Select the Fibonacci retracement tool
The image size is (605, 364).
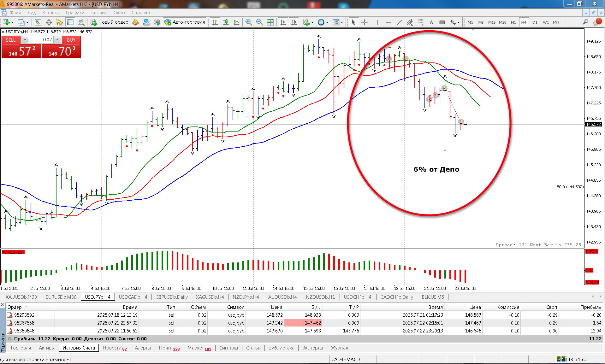(420, 22)
